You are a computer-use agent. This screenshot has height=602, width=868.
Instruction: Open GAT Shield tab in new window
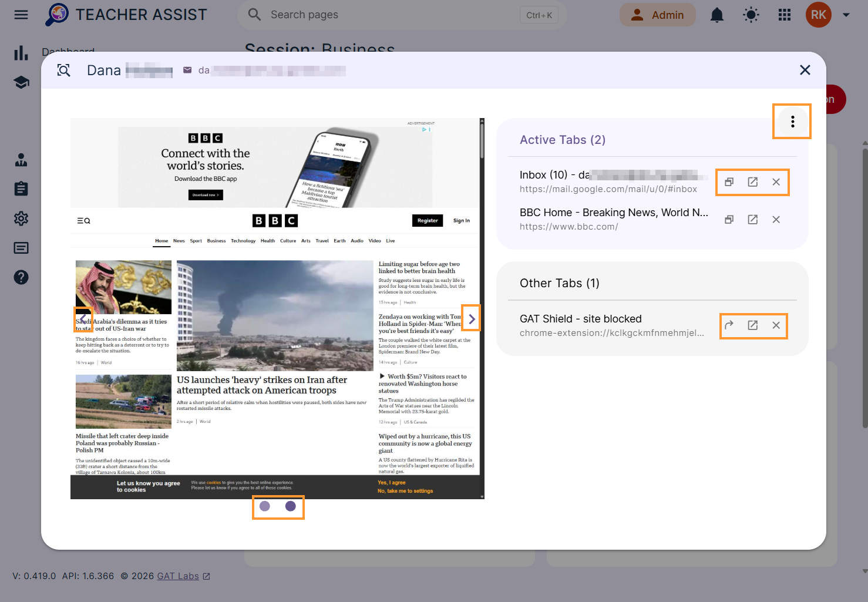click(x=752, y=325)
